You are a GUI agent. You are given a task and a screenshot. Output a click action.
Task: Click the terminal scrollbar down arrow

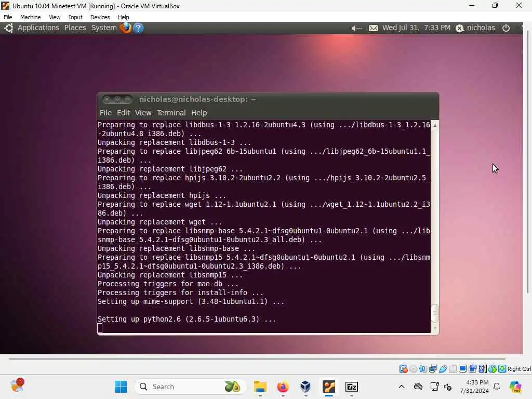[x=435, y=328]
